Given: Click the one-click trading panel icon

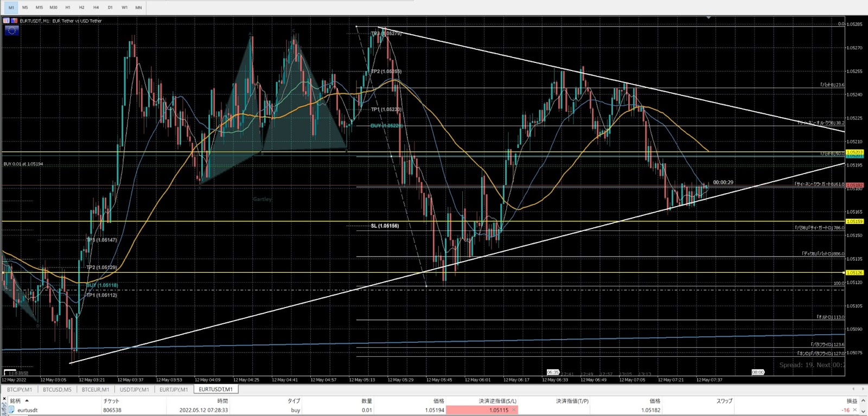Looking at the screenshot, I should click(x=7, y=21).
